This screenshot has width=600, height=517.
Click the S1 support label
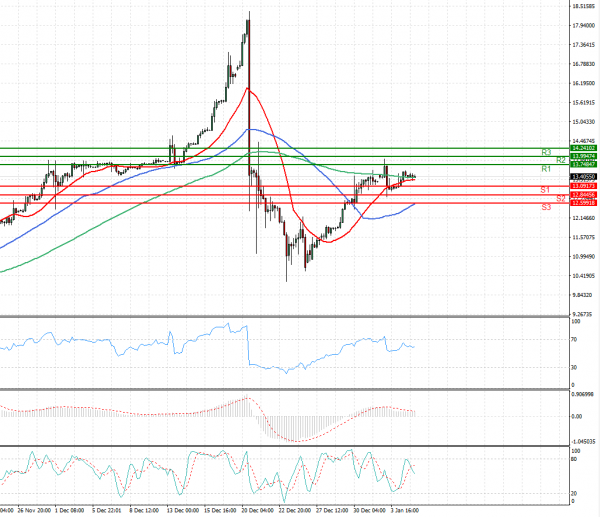pyautogui.click(x=545, y=190)
